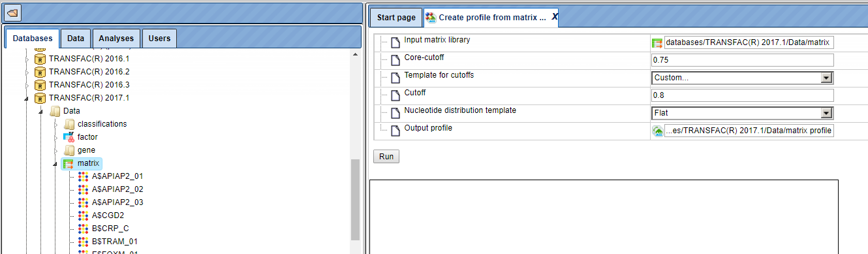Viewport: 868px width, 254px height.
Task: Expand the classifications folder
Action: (55, 124)
